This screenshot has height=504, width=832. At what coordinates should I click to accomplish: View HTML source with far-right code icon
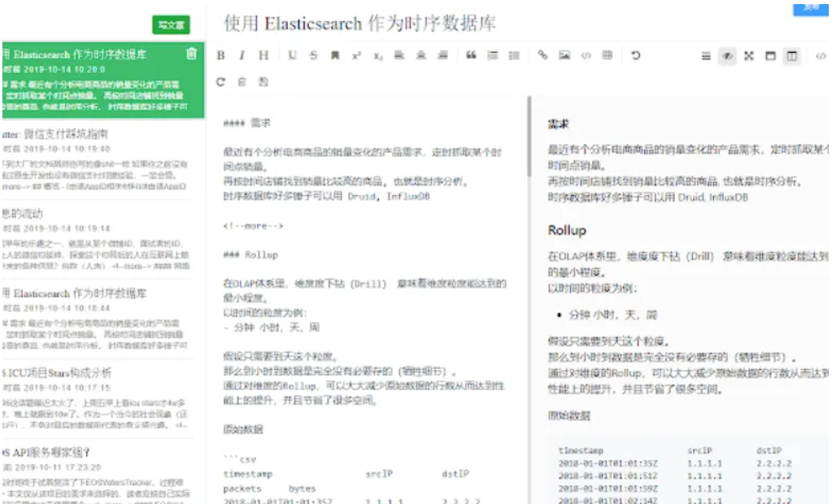point(821,56)
